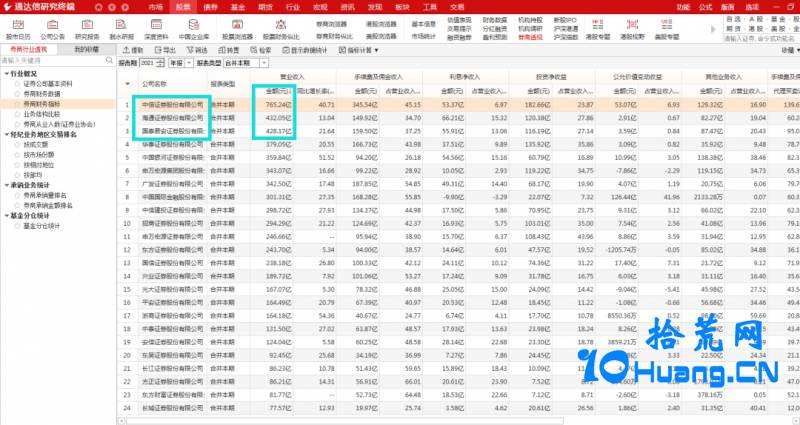The width and height of the screenshot is (800, 425).
Task: Toggle favorite star for 按成交额
Action: (18, 145)
